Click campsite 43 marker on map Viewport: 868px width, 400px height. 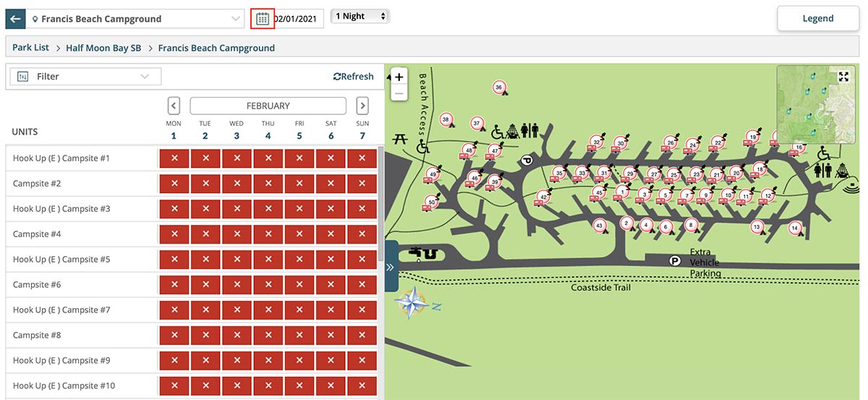tap(599, 226)
